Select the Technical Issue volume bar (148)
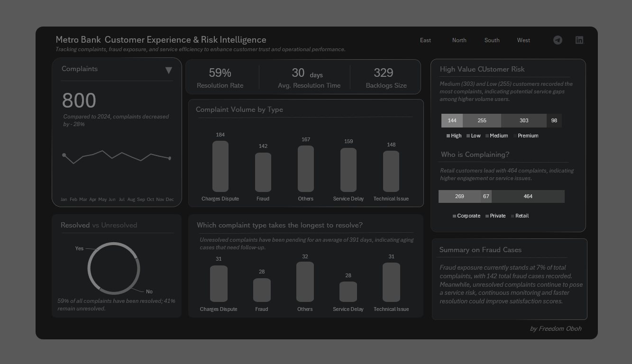Screen dimensions: 632x364 click(x=391, y=172)
